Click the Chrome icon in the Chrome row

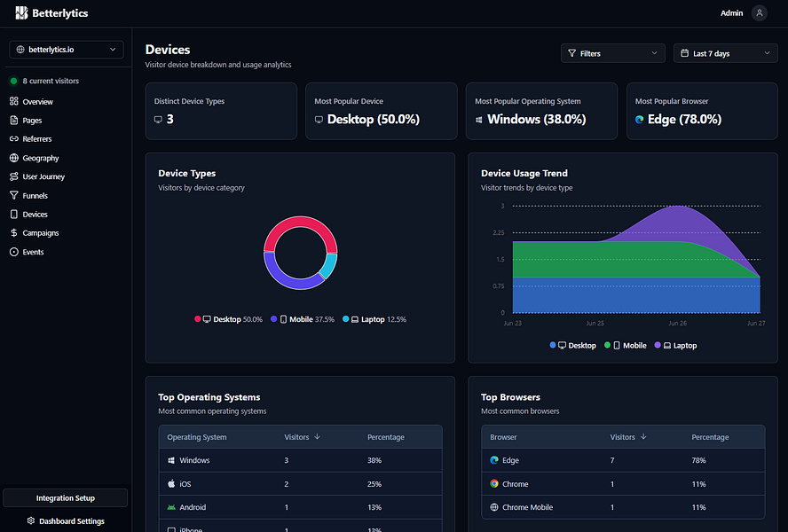(494, 483)
